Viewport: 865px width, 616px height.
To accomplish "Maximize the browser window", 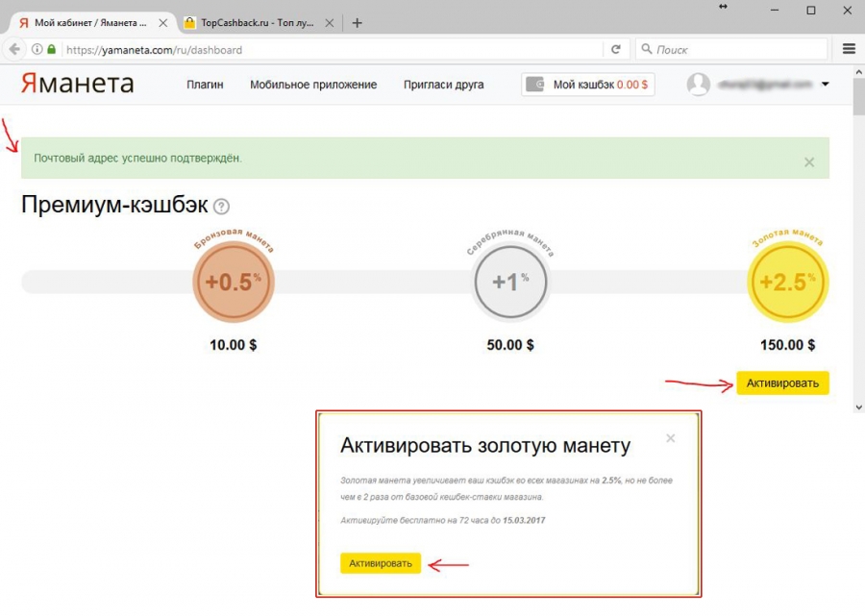I will (x=811, y=10).
